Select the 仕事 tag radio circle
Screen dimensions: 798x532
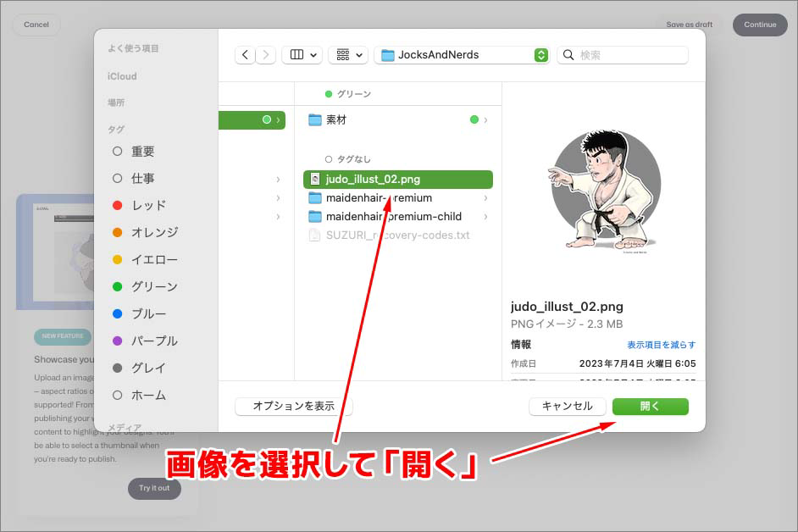(119, 178)
